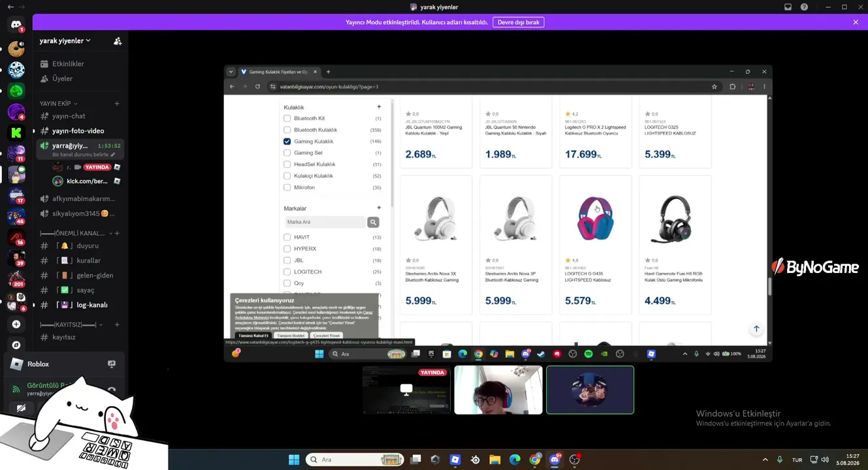This screenshot has width=868, height=470.
Task: Check the Bluetooth Kit checkbox
Action: click(287, 119)
